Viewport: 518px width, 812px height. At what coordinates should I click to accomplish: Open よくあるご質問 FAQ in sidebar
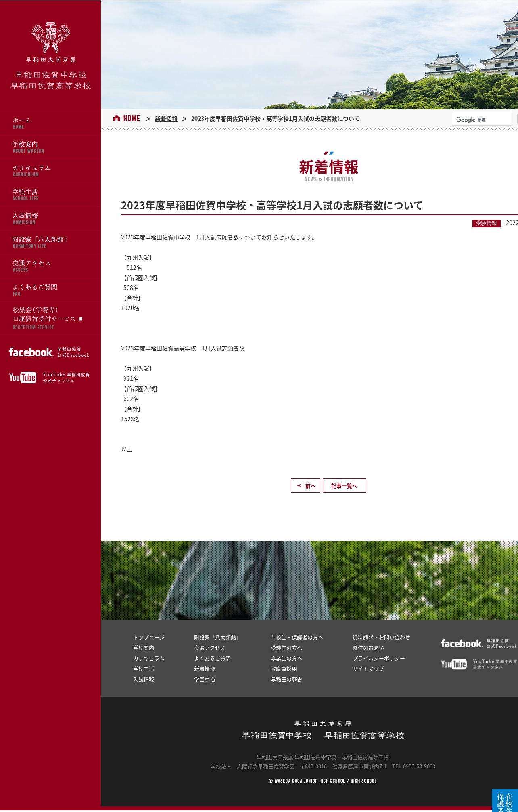[x=50, y=290]
